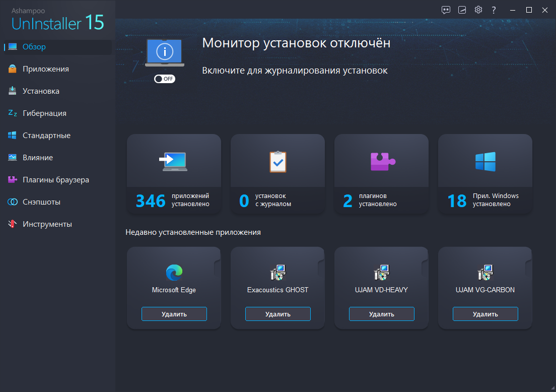This screenshot has width=556, height=392.
Task: Open the Обзор overview section
Action: pos(57,47)
